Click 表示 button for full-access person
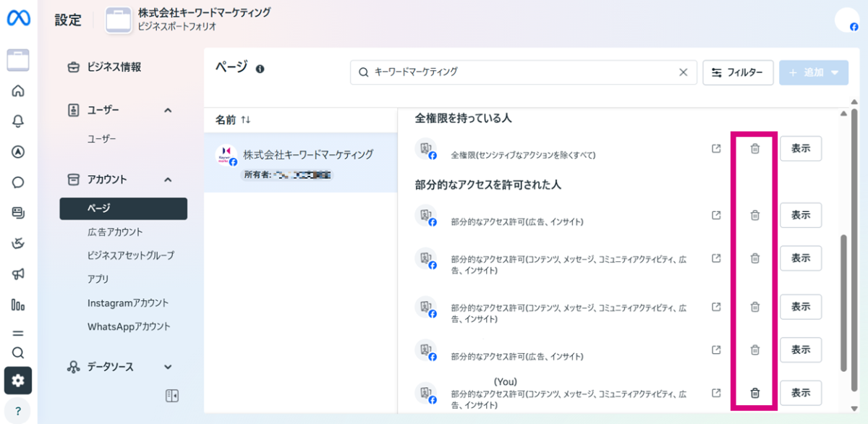The height and width of the screenshot is (424, 868). [x=800, y=148]
